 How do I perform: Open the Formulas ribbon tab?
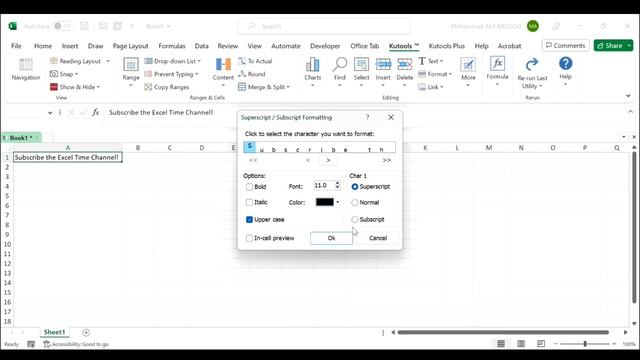point(172,46)
